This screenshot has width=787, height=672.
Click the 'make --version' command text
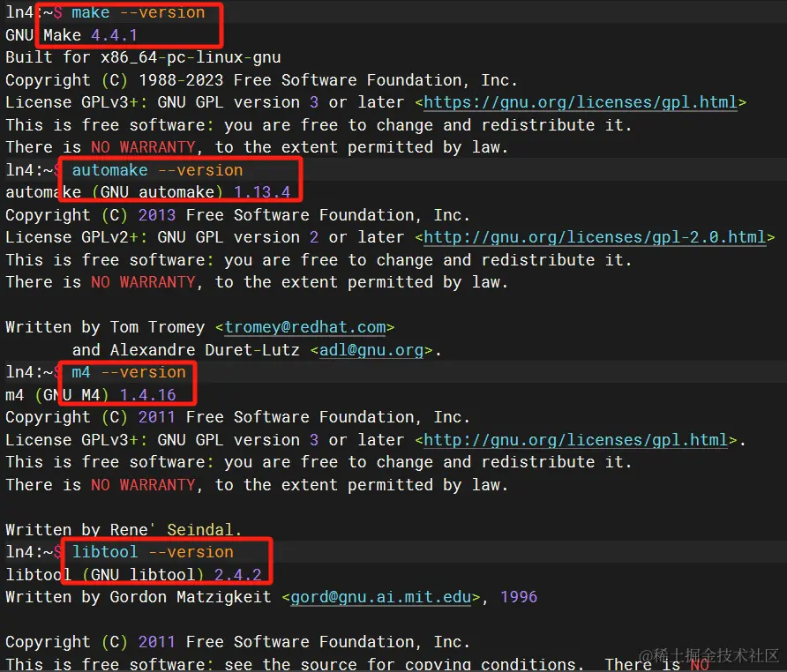pos(138,12)
